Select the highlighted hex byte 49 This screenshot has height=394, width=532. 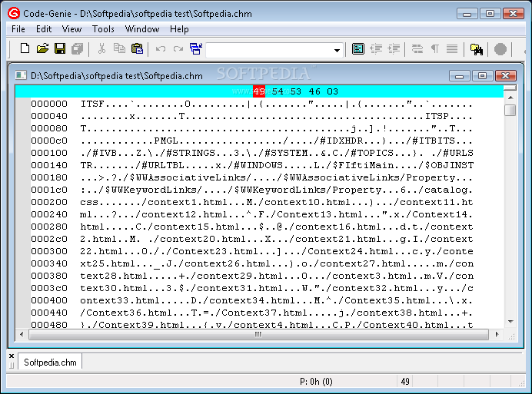pyautogui.click(x=259, y=91)
